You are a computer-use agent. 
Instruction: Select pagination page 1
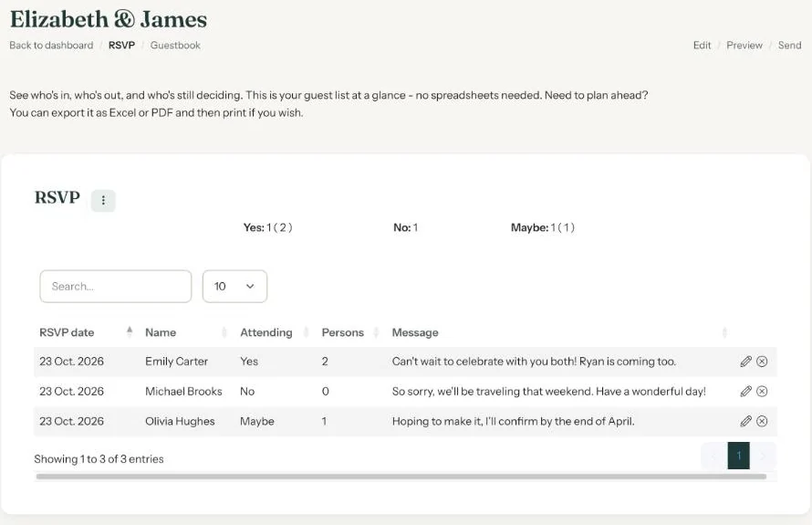point(738,456)
